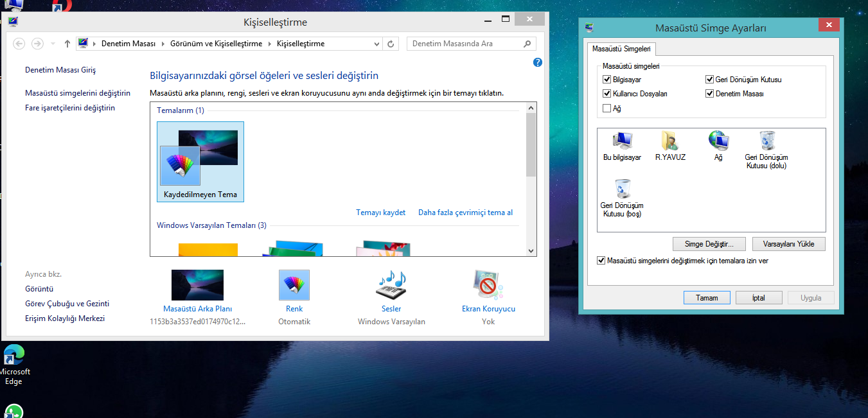Open the Görüntü link
Image resolution: width=868 pixels, height=418 pixels.
pyautogui.click(x=39, y=289)
